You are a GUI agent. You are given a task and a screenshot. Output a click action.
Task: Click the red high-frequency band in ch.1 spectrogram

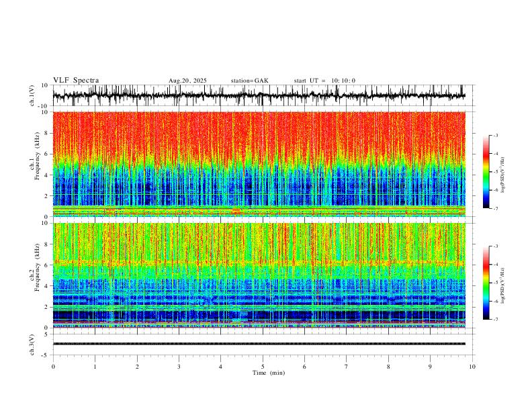[259, 132]
